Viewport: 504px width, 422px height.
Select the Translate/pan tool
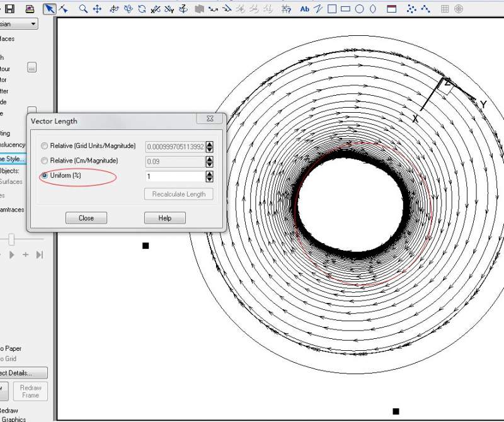[97, 9]
